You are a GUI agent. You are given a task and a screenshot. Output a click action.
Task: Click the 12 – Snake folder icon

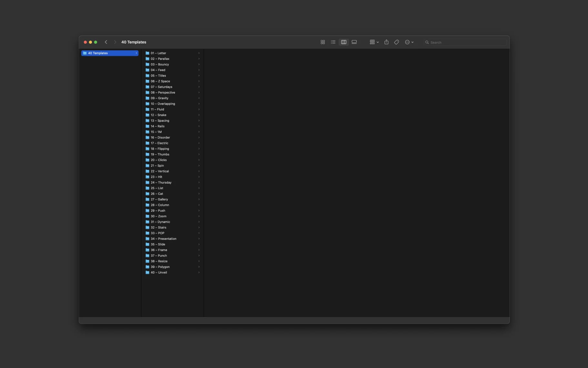[x=147, y=115]
